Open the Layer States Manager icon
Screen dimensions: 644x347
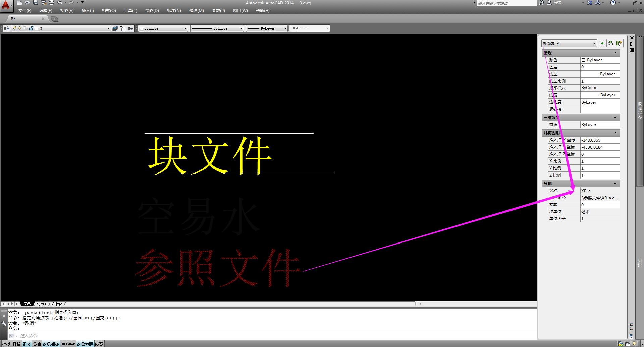pos(130,28)
